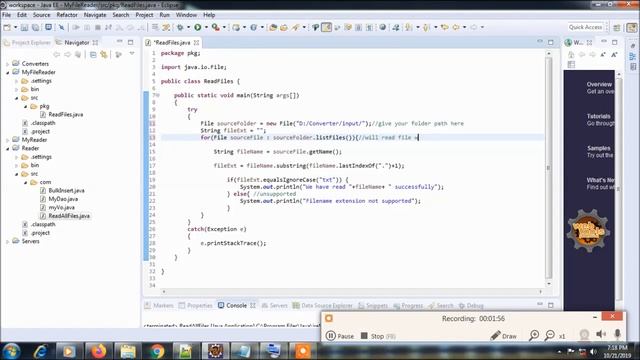Open the Window menu
Screen dimensions: 640x360
pos(186,15)
